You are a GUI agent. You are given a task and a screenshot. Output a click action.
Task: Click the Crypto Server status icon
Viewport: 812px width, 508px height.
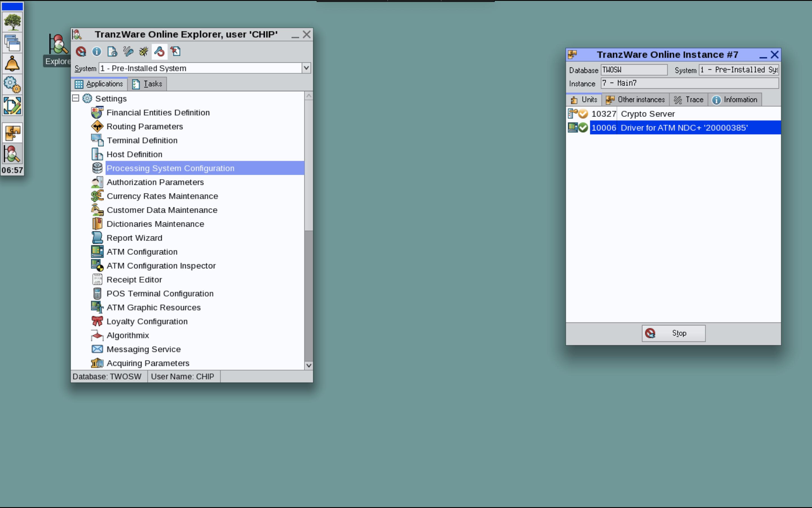583,114
